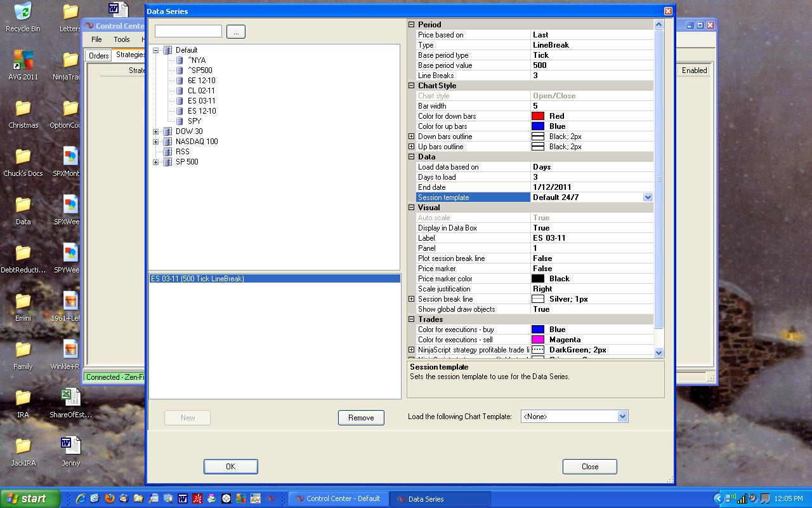This screenshot has width=812, height=508.
Task: Collapse the Chart Style property section
Action: (411, 86)
